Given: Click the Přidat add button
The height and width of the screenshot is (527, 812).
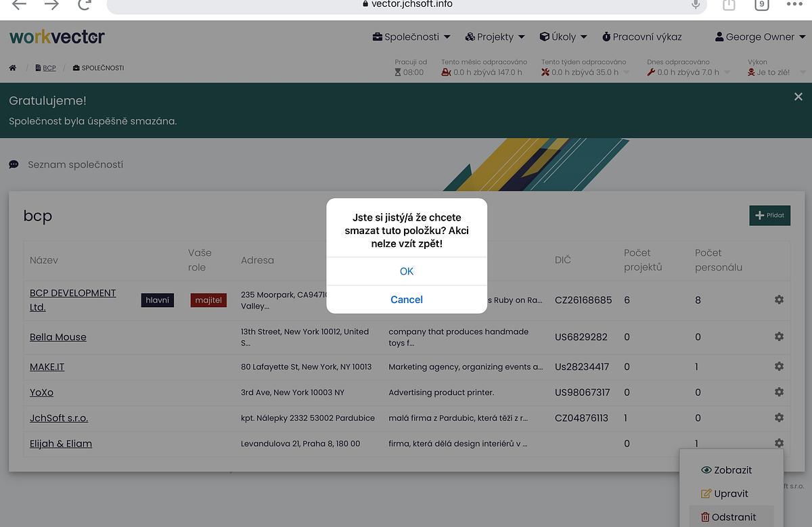Looking at the screenshot, I should pos(769,215).
